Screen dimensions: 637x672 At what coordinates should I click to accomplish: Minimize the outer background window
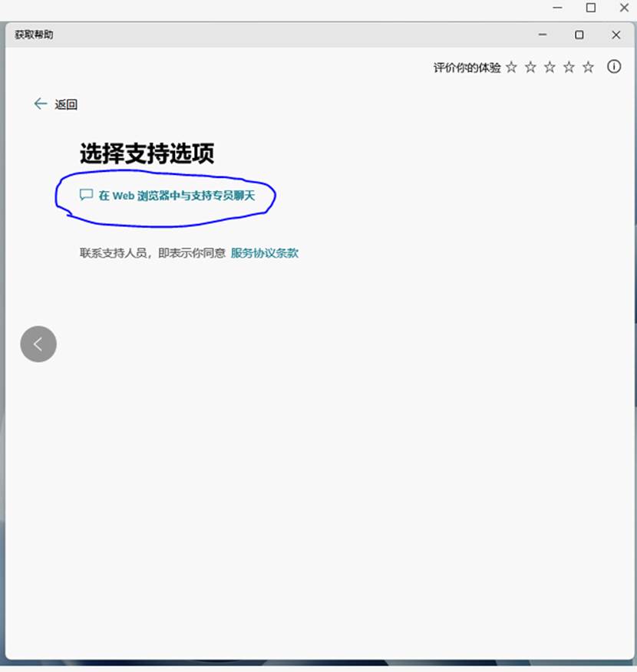(558, 8)
